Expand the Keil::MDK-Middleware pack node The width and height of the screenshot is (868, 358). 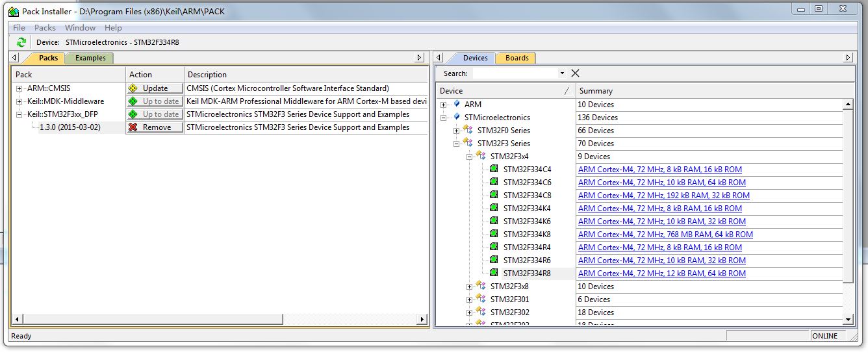[x=19, y=101]
